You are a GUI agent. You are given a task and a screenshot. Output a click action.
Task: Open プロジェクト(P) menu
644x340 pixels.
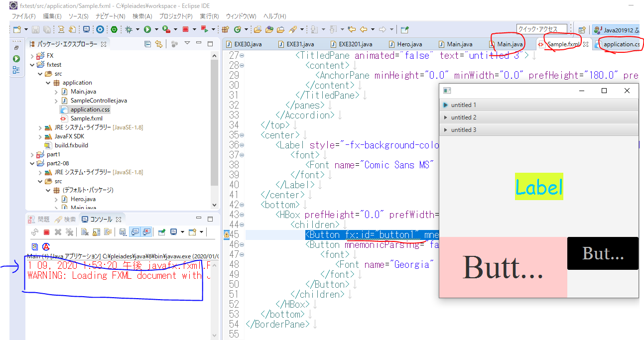point(176,16)
